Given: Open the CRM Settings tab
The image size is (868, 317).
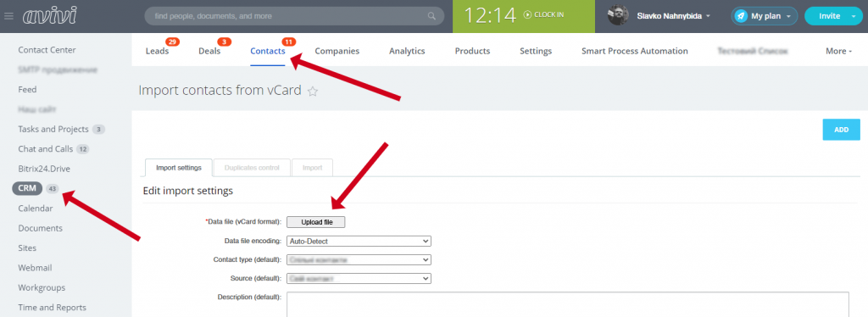Looking at the screenshot, I should coord(536,51).
